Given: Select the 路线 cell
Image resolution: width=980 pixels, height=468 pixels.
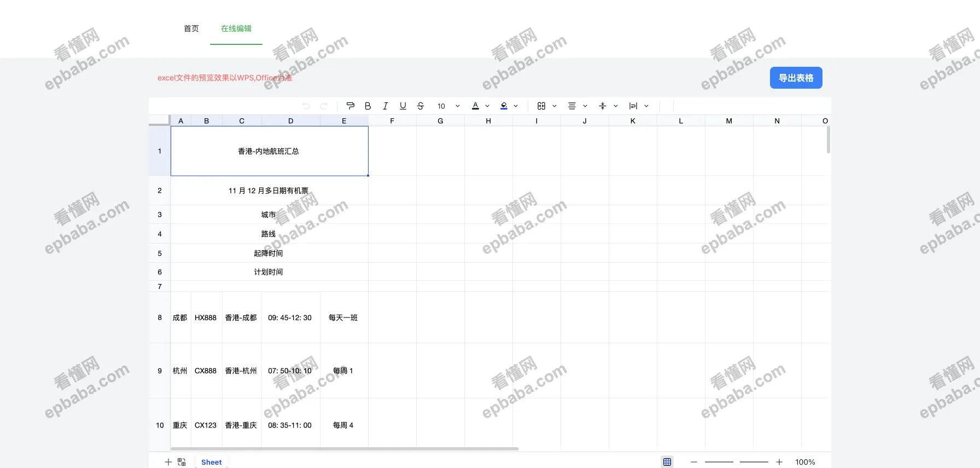Looking at the screenshot, I should (270, 234).
